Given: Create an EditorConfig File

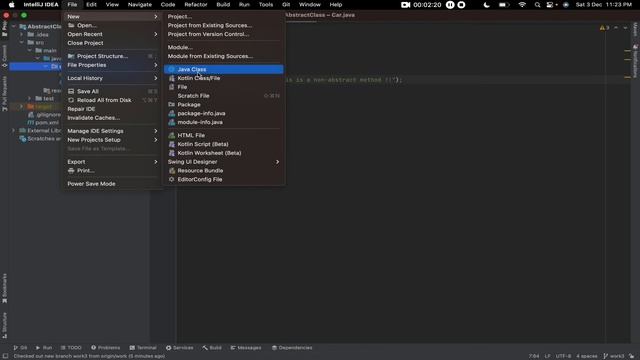Looking at the screenshot, I should pyautogui.click(x=223, y=179).
